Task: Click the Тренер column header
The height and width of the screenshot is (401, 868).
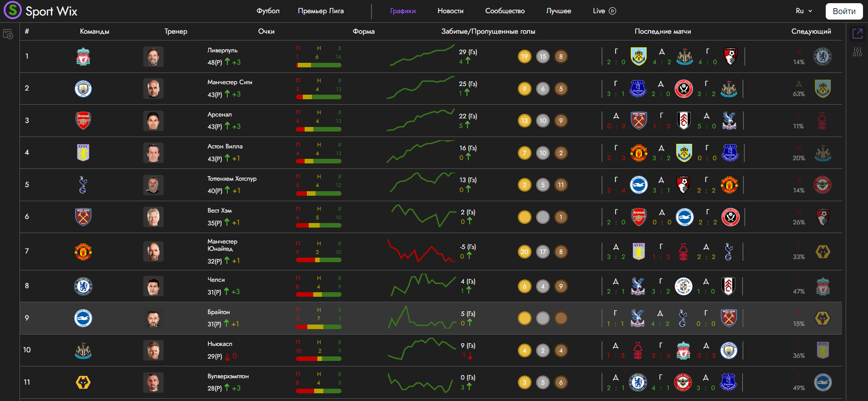Action: tap(176, 31)
